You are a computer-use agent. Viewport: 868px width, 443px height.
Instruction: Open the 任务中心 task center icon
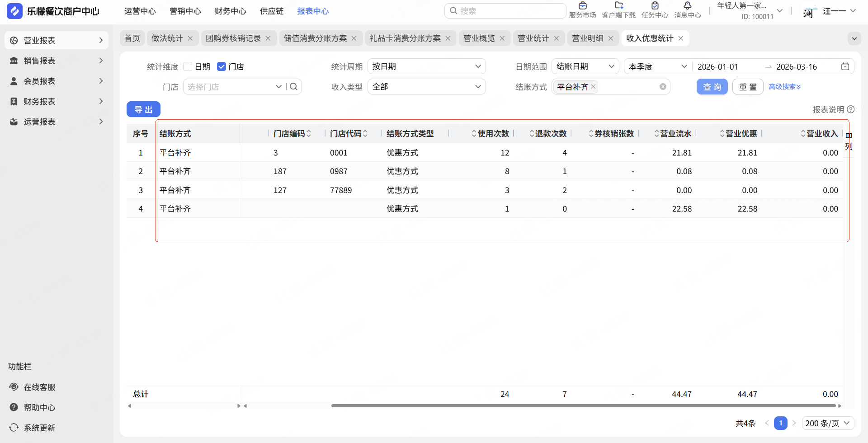[655, 6]
